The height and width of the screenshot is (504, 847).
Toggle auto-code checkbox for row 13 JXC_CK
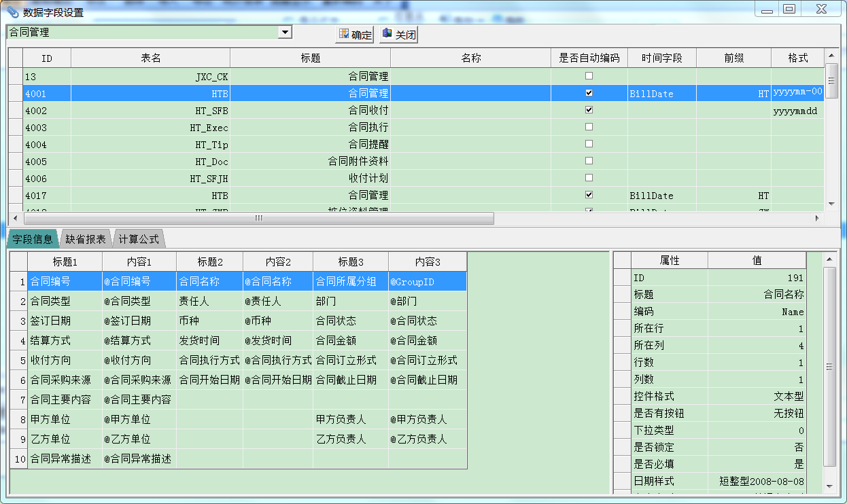pos(589,76)
